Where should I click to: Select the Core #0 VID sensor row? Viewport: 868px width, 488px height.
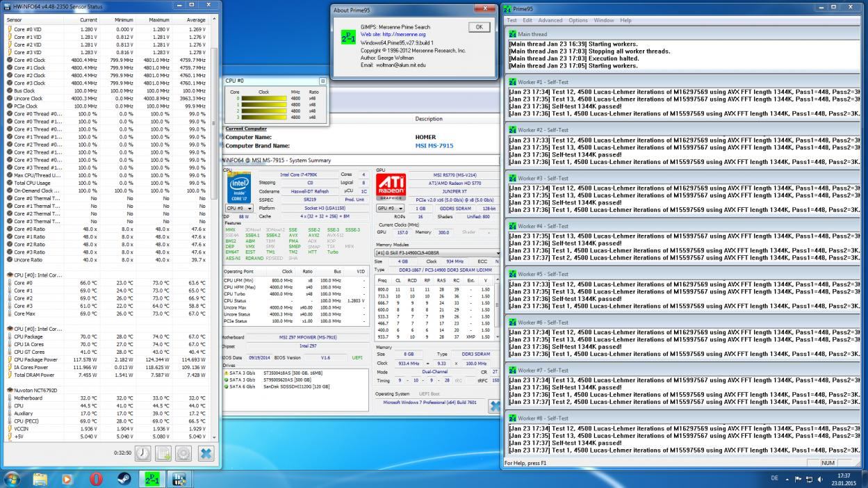(108, 29)
